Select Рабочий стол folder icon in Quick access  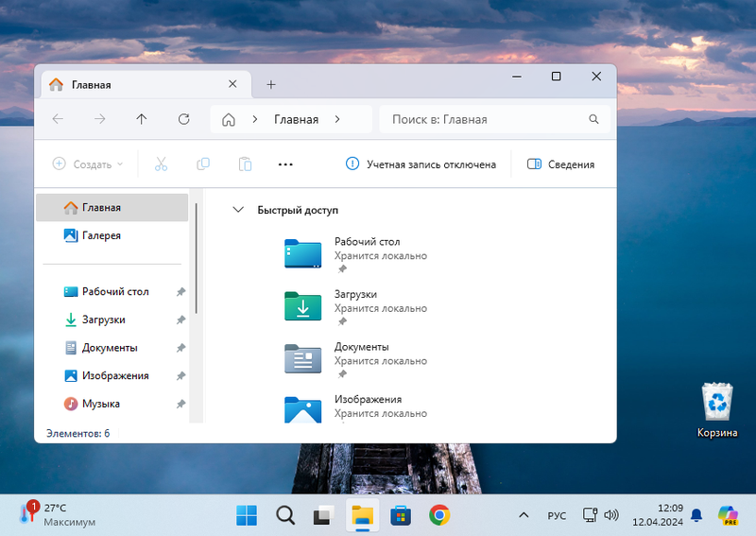302,253
